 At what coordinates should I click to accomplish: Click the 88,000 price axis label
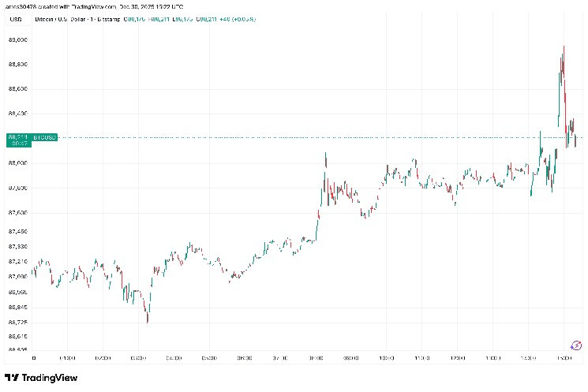point(17,162)
